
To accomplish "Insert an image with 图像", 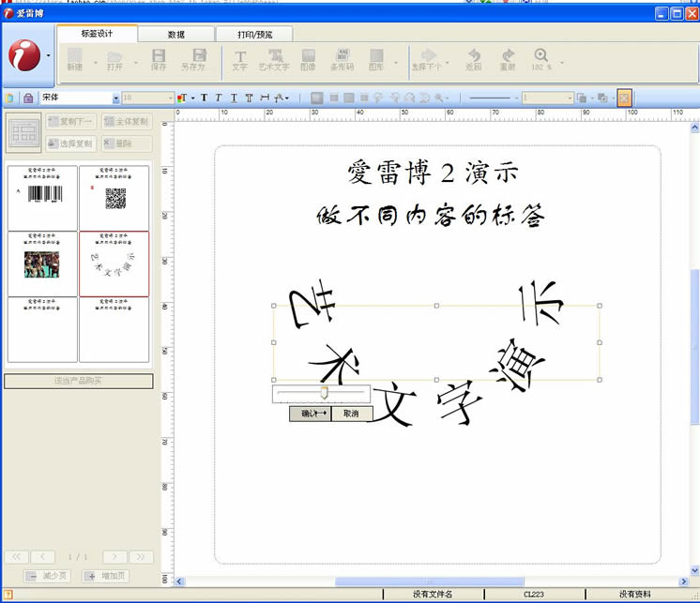I will pos(308,60).
